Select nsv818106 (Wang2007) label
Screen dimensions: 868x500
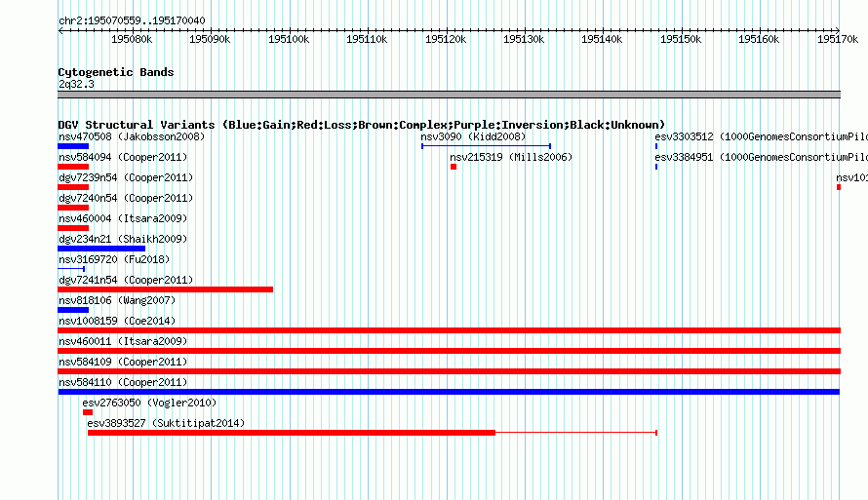click(117, 300)
